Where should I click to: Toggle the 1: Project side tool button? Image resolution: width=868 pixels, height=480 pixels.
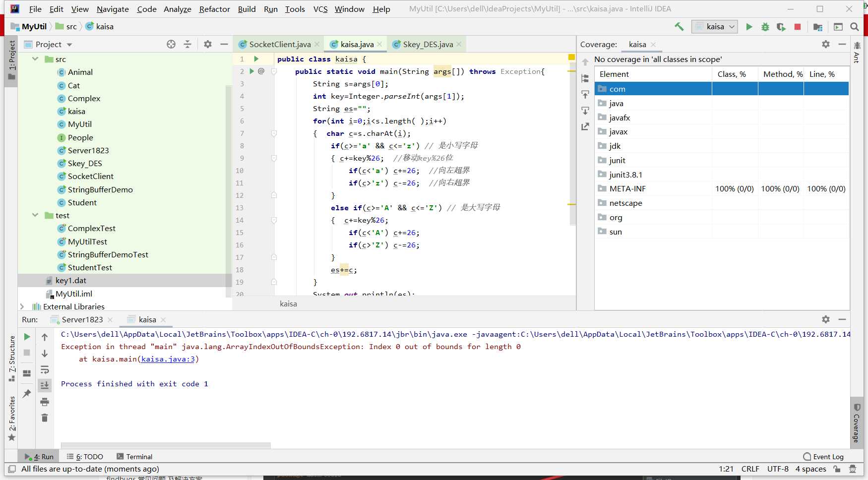point(11,60)
